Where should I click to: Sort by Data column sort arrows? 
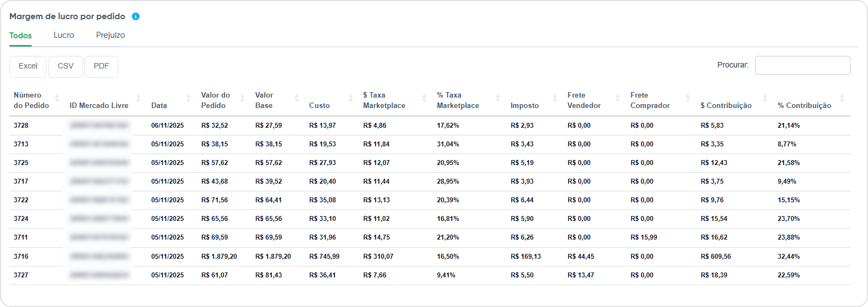coord(189,98)
